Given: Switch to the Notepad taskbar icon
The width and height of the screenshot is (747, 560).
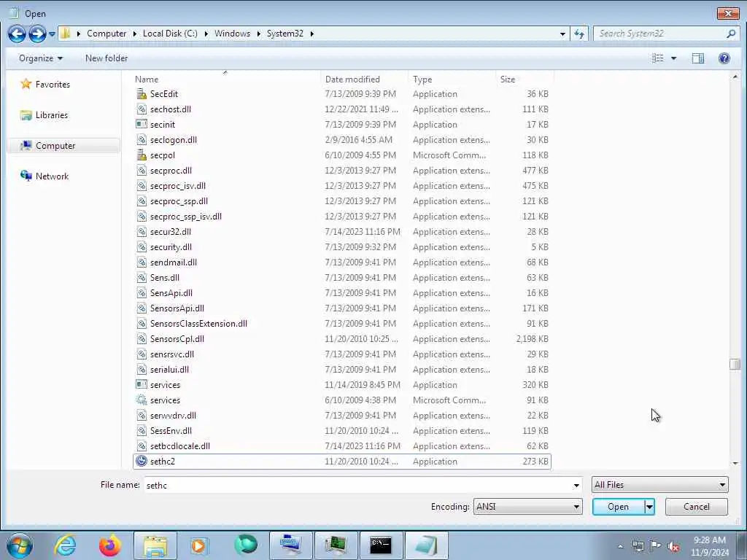Looking at the screenshot, I should coord(426,545).
